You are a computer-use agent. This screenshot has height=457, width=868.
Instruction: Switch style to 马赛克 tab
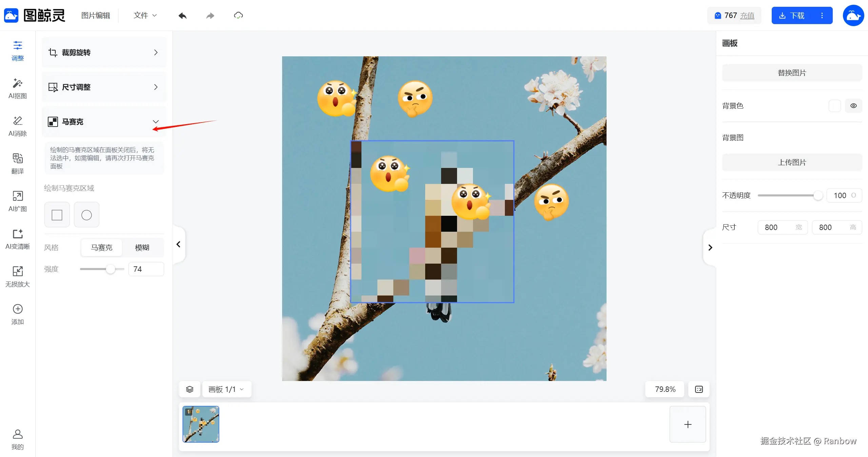point(101,248)
